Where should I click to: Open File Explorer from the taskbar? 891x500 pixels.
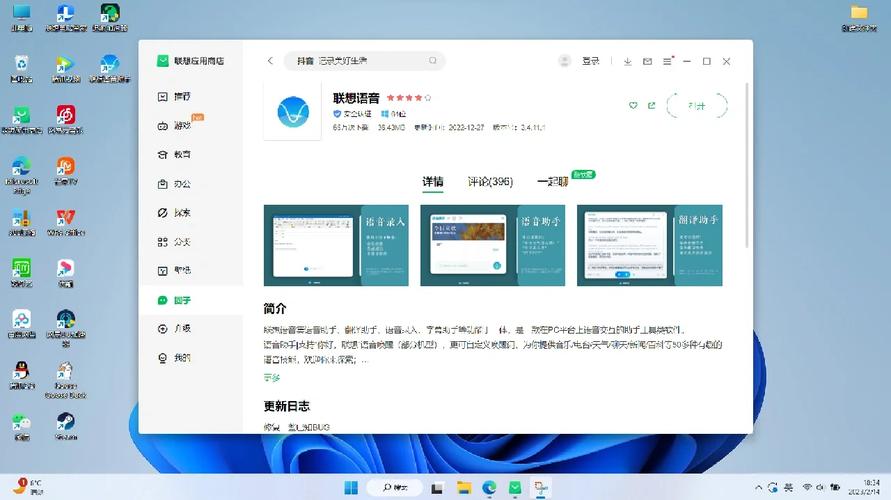[464, 488]
